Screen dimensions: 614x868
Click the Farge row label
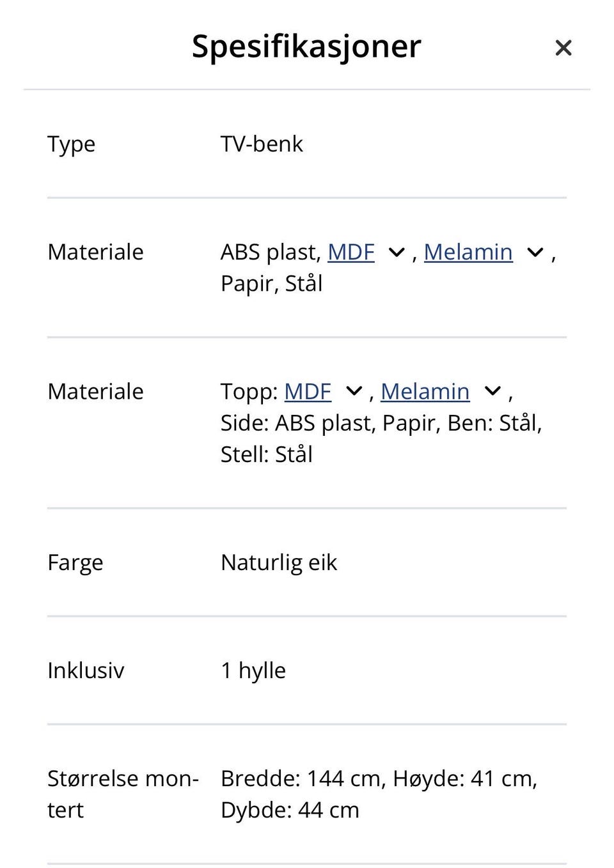75,563
